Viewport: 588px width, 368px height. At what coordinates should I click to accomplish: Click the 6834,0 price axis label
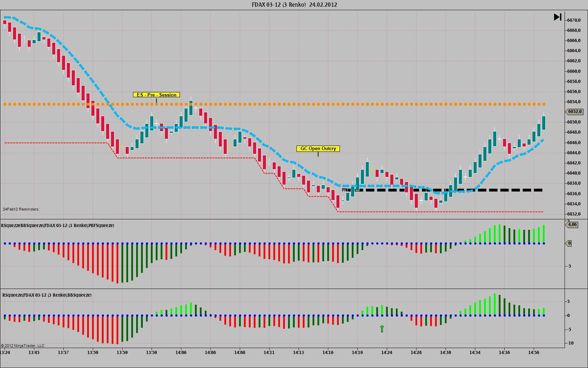coord(574,204)
